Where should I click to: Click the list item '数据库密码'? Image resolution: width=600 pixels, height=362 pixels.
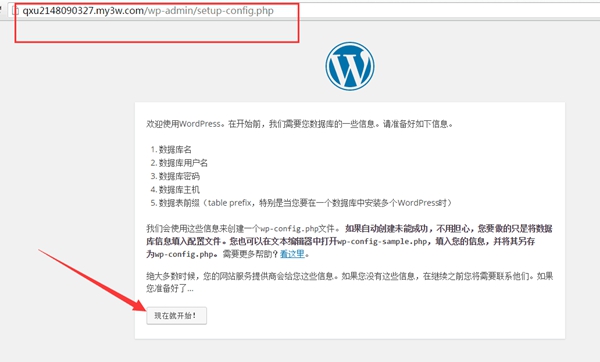pyautogui.click(x=179, y=176)
